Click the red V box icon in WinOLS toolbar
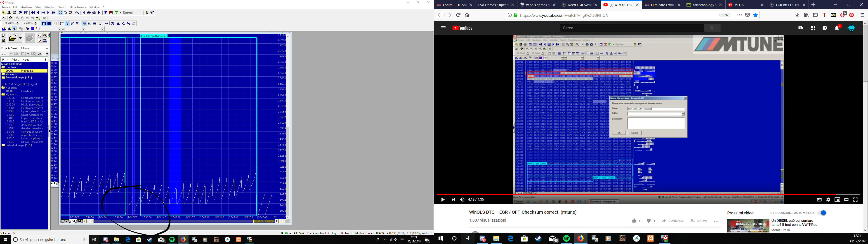This screenshot has width=868, height=244. pyautogui.click(x=111, y=13)
